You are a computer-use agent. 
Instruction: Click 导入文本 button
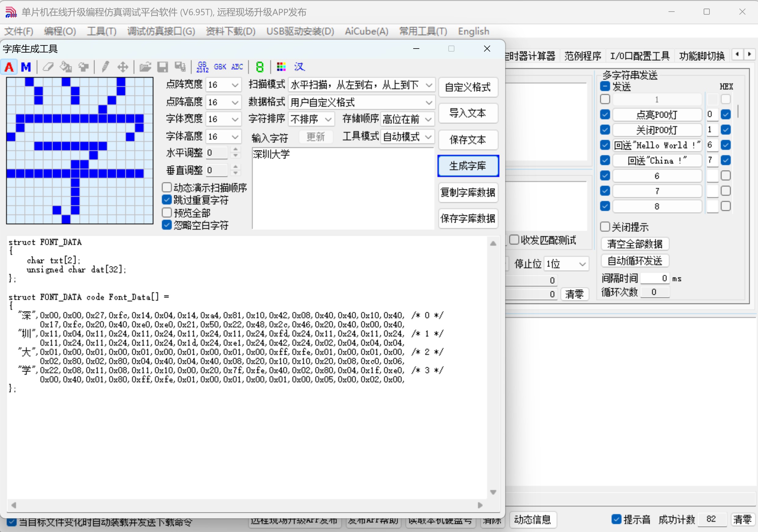[x=468, y=113]
